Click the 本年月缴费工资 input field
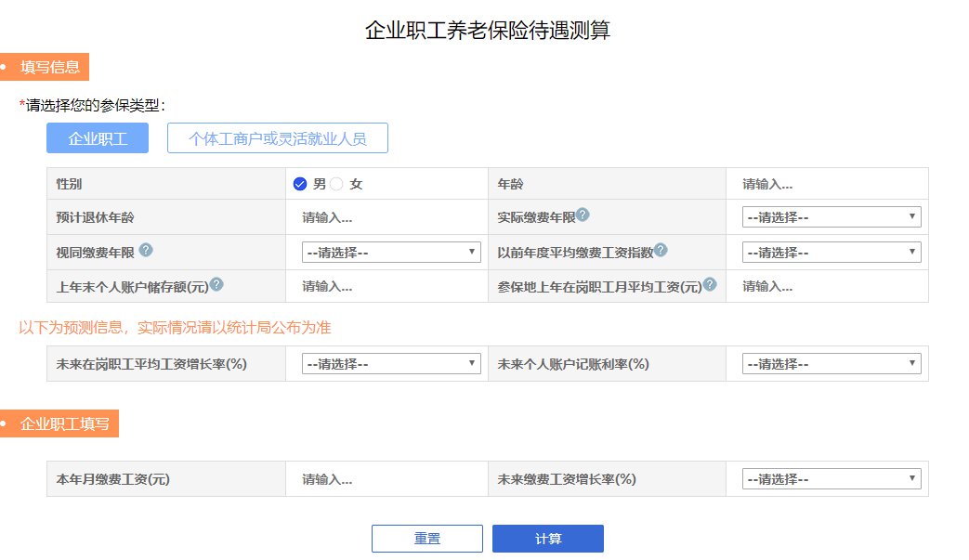The width and height of the screenshot is (969, 560). click(386, 479)
